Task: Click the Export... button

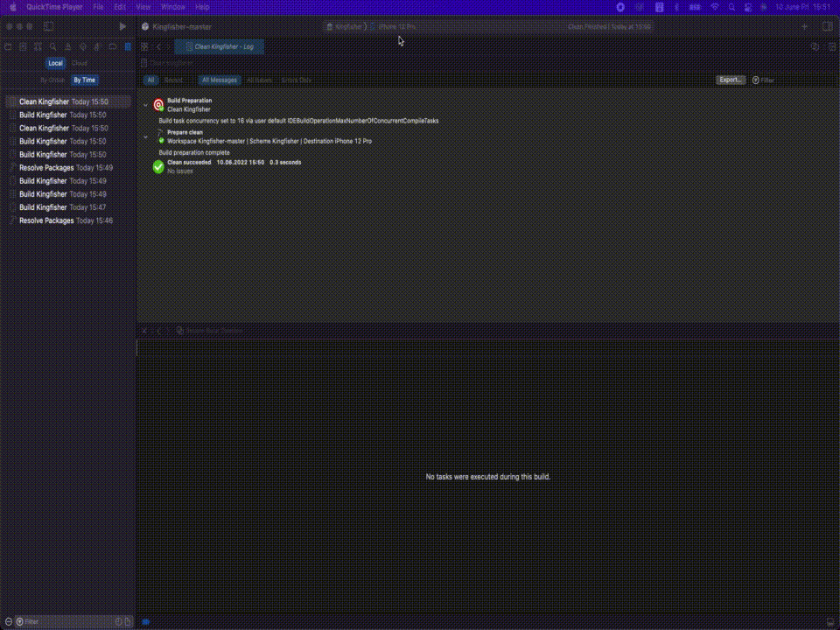Action: coord(731,80)
